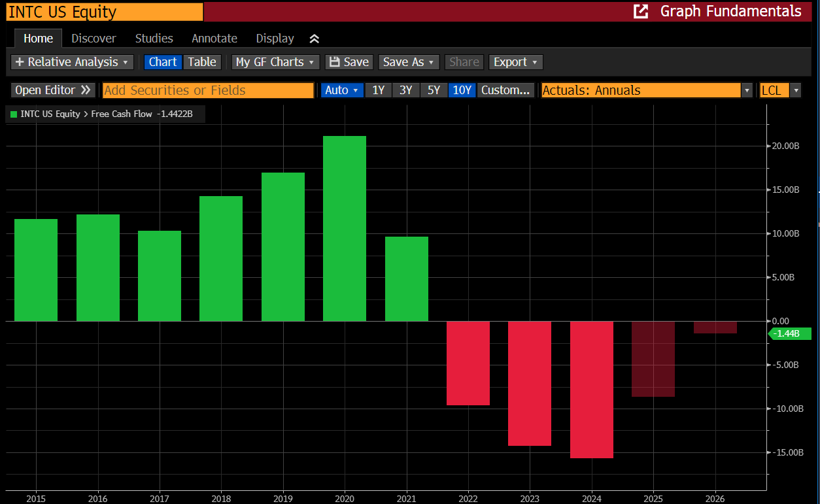The image size is (820, 504).
Task: Open Relative Analysis dropdown
Action: [x=72, y=62]
